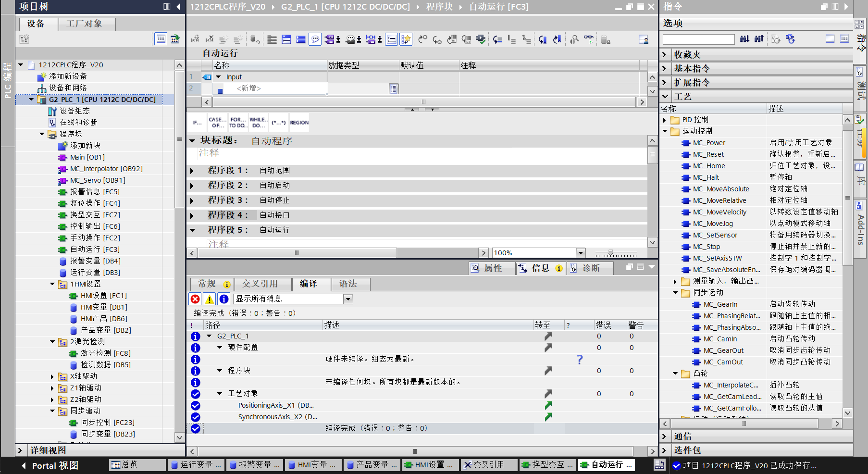Viewport: 868px width, 474px height.
Task: Click the instruction search input field
Action: 698,39
